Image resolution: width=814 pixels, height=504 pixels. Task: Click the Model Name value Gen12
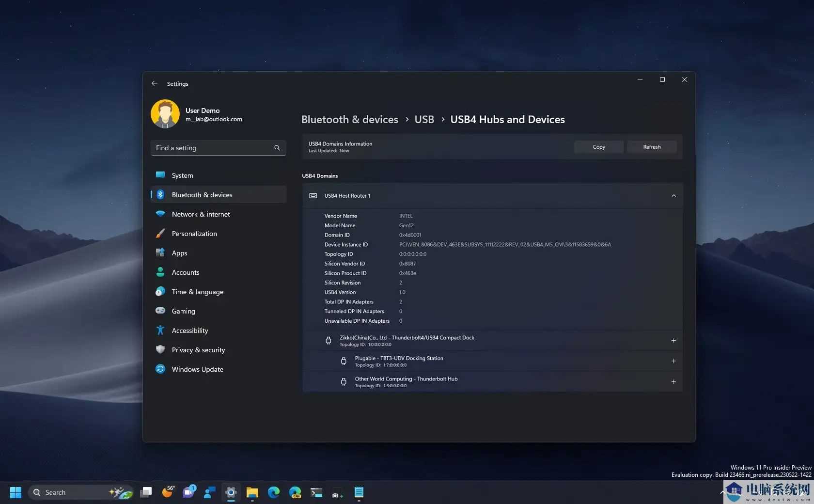[407, 225]
